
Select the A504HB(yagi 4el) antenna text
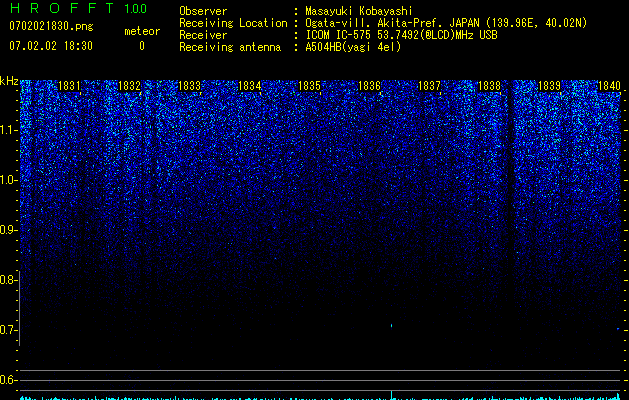click(x=353, y=47)
